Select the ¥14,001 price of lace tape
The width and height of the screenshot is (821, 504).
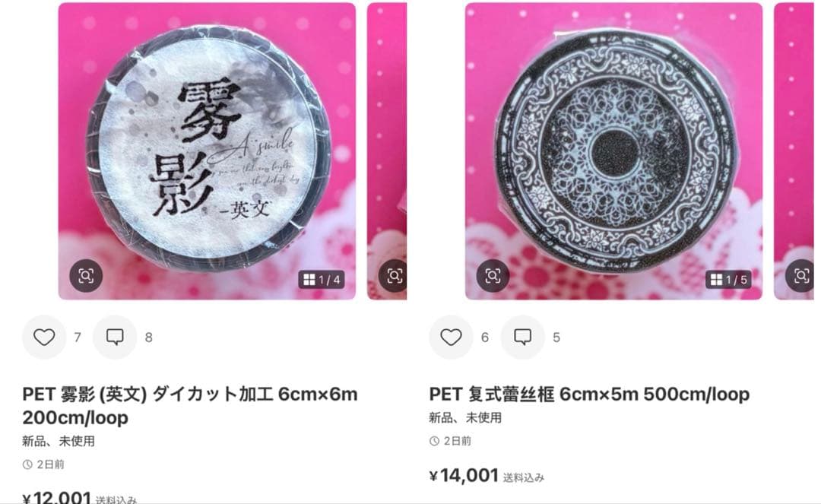[x=464, y=475]
